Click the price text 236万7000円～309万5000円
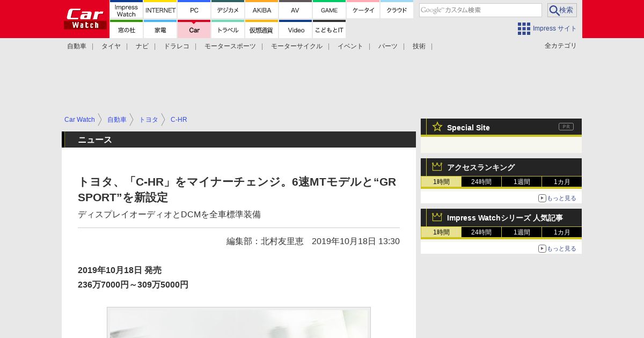Image resolution: width=644 pixels, height=338 pixels. coord(133,285)
